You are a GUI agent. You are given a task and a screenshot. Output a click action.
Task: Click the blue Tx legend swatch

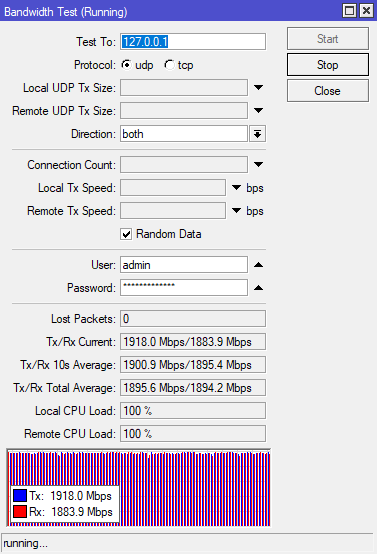click(20, 495)
